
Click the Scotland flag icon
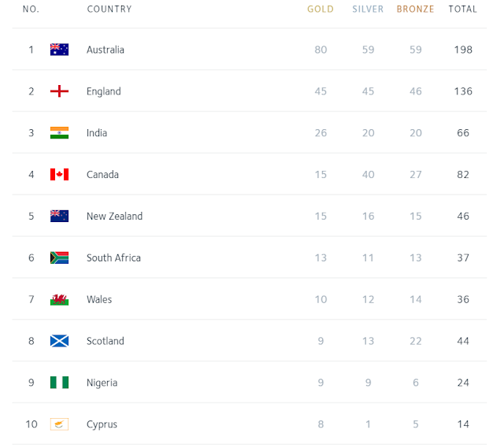(59, 342)
